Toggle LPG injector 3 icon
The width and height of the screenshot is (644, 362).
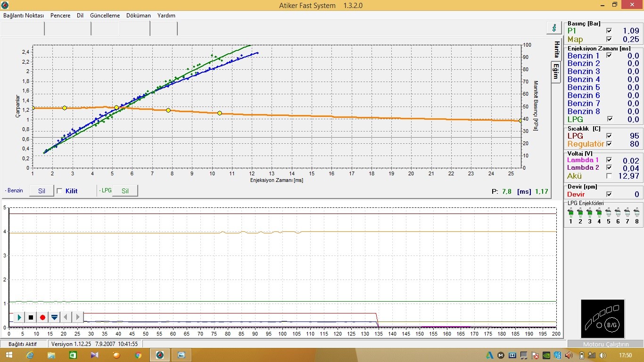click(589, 213)
